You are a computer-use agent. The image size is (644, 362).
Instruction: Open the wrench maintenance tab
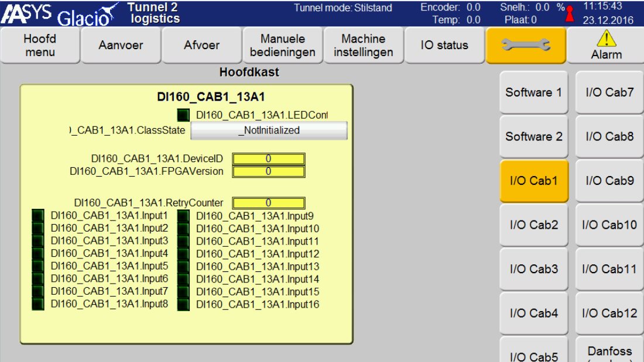[525, 46]
